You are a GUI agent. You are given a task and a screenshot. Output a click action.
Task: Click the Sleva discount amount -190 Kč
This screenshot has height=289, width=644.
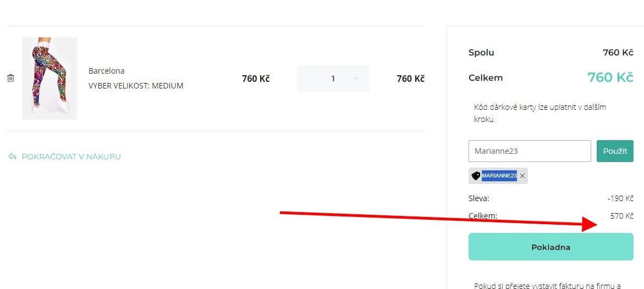pos(621,198)
